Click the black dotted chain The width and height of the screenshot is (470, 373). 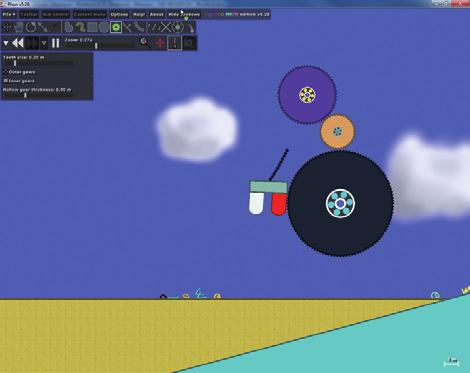coord(278,165)
